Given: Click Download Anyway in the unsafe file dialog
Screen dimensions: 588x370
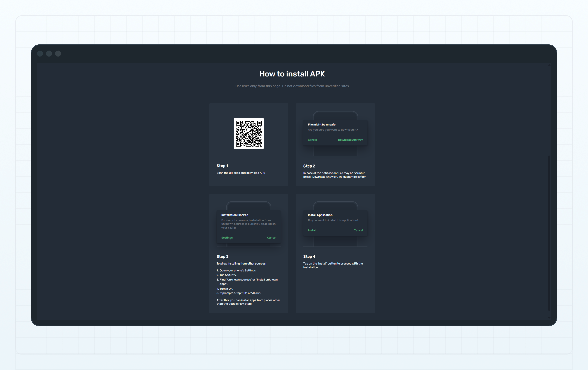Looking at the screenshot, I should pos(350,140).
